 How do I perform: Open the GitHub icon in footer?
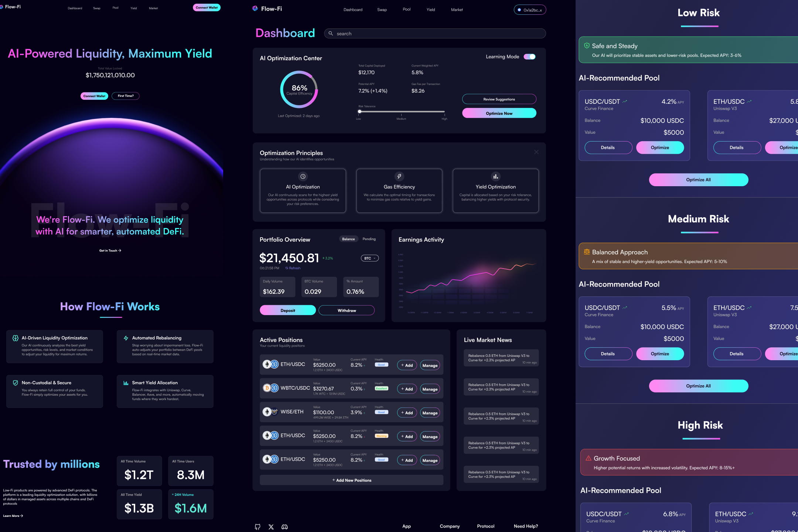[258, 527]
